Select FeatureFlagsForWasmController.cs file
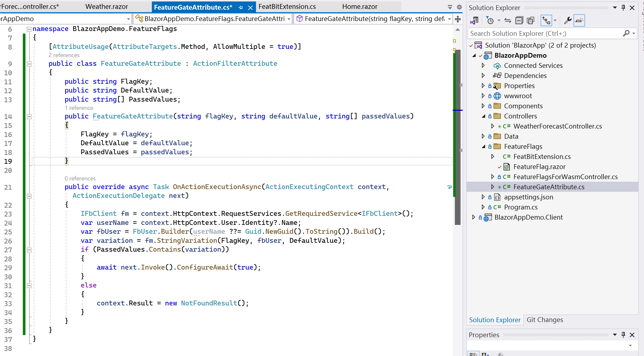This screenshot has width=644, height=356. [565, 177]
